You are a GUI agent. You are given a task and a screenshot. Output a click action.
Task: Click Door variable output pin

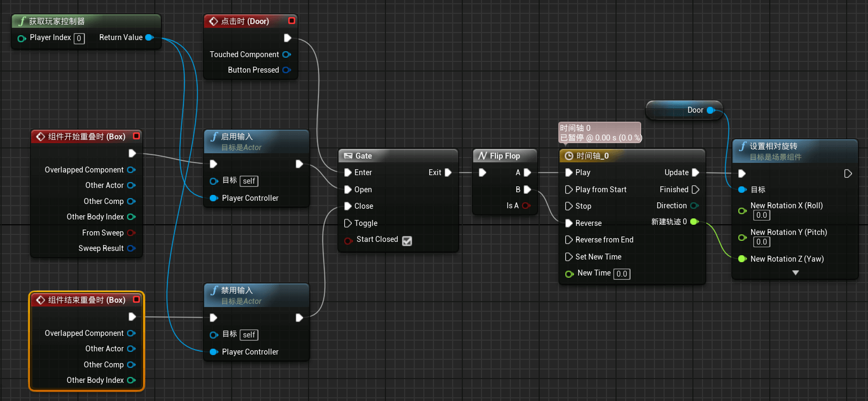click(711, 110)
